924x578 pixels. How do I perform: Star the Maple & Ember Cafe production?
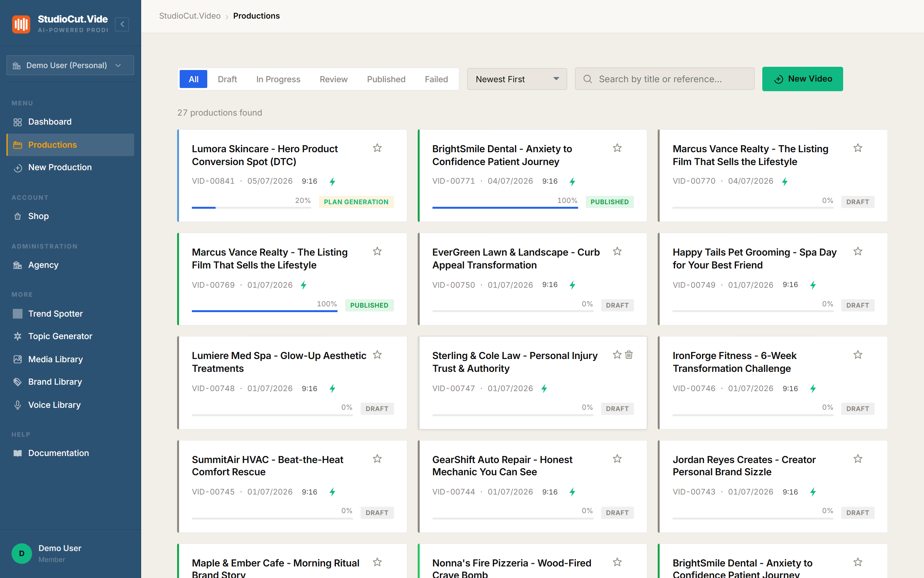point(377,562)
